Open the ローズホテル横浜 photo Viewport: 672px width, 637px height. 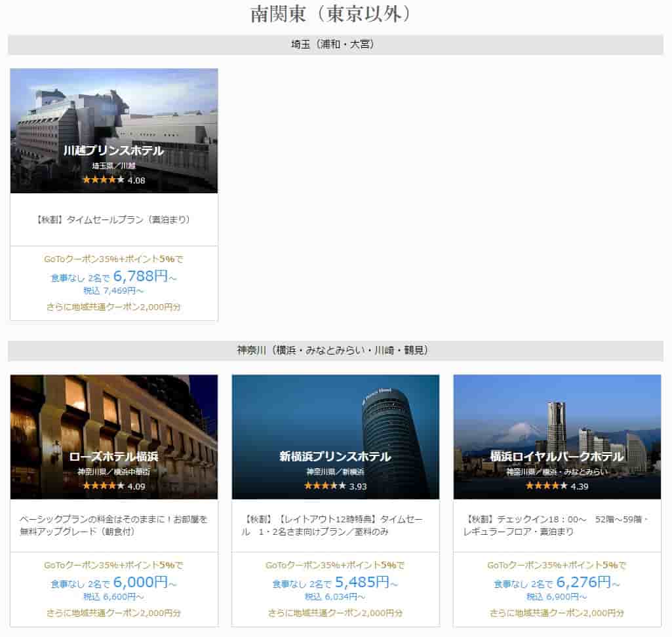[114, 437]
